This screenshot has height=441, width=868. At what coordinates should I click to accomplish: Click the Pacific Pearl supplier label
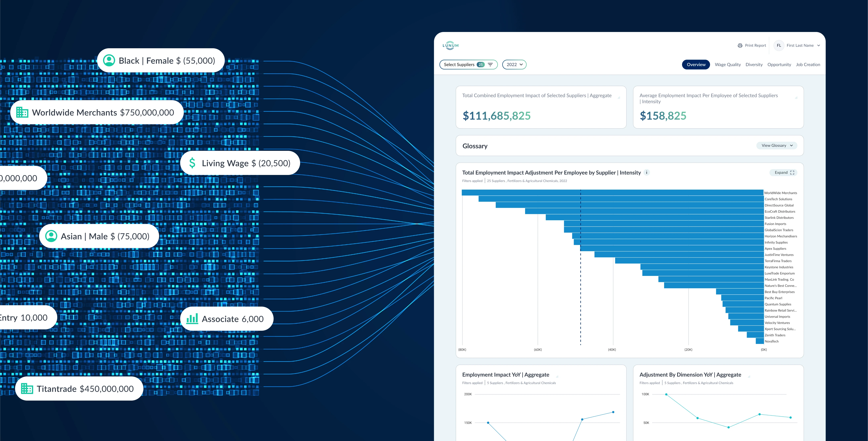click(773, 298)
